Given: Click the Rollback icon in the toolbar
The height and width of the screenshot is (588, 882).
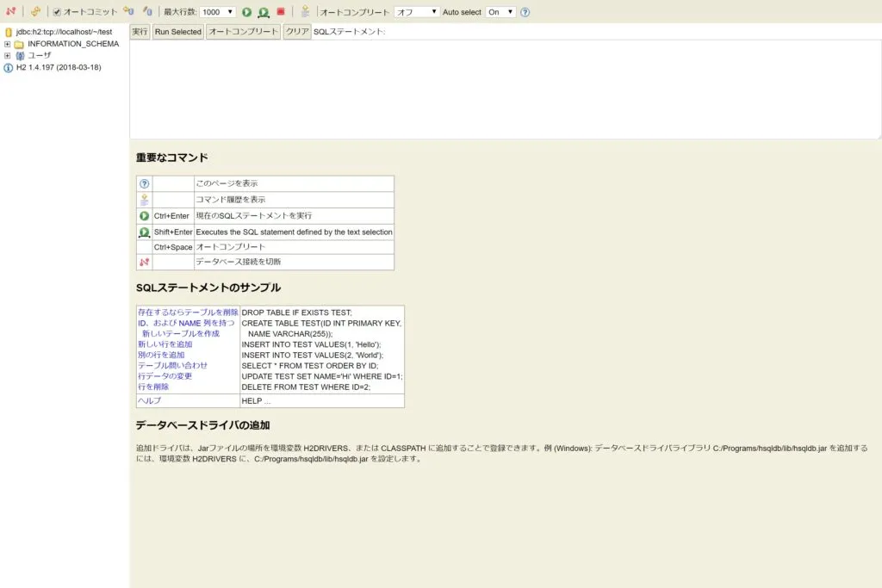Looking at the screenshot, I should tap(128, 11).
